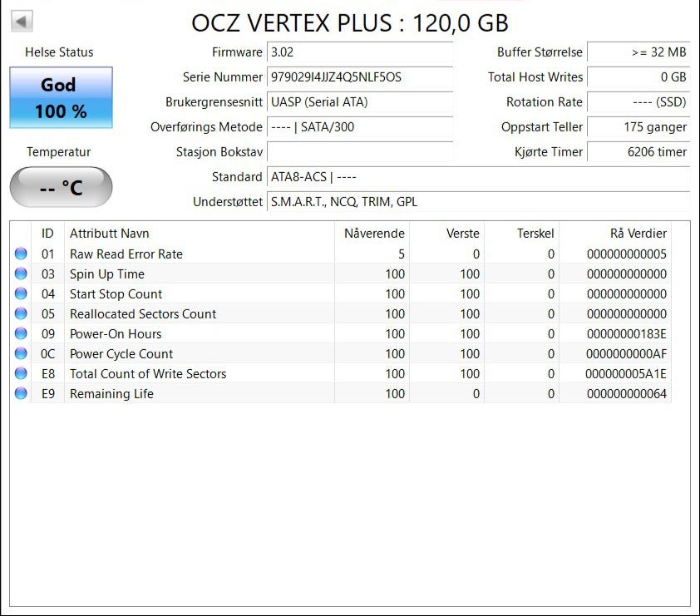Click the ID cell E8
Image resolution: width=700 pixels, height=616 pixels.
coord(47,373)
